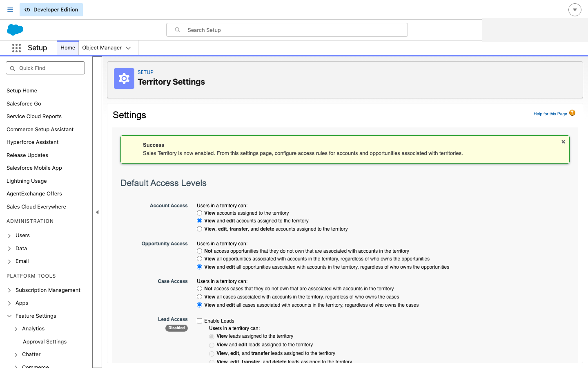The width and height of the screenshot is (588, 368).
Task: Collapse the Feature Settings section
Action: click(x=9, y=316)
